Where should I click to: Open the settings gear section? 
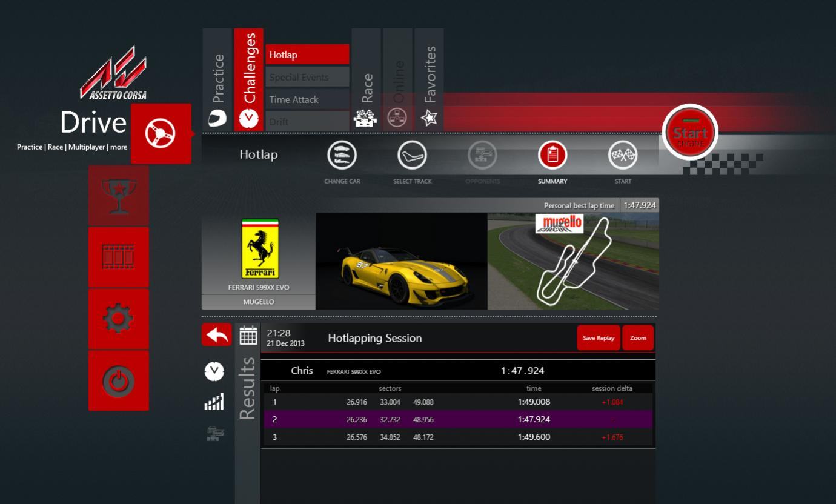(x=119, y=319)
